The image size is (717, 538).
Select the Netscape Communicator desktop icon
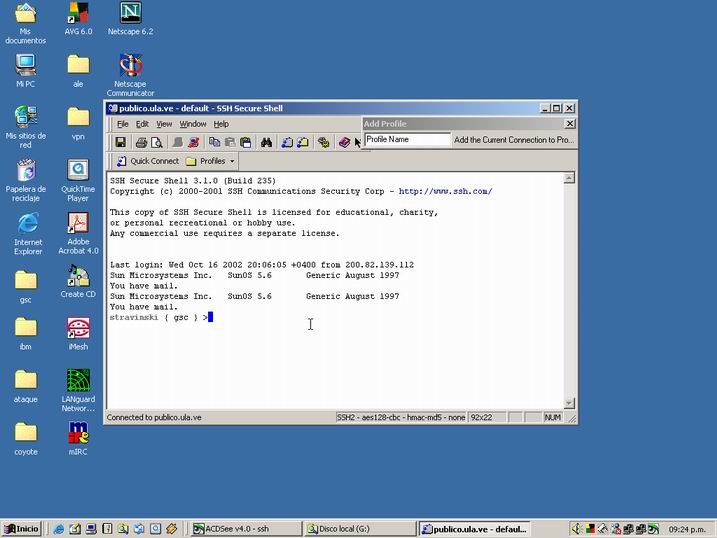[130, 75]
